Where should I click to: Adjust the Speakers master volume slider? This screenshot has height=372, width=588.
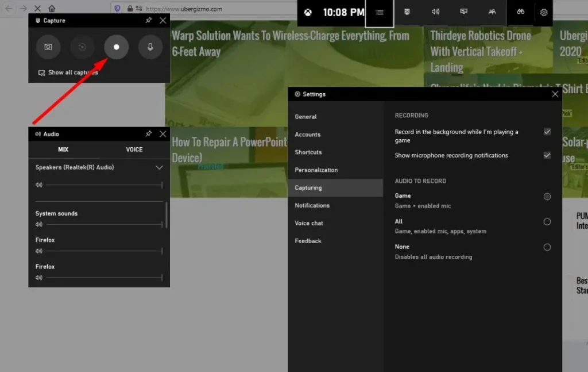pyautogui.click(x=105, y=185)
